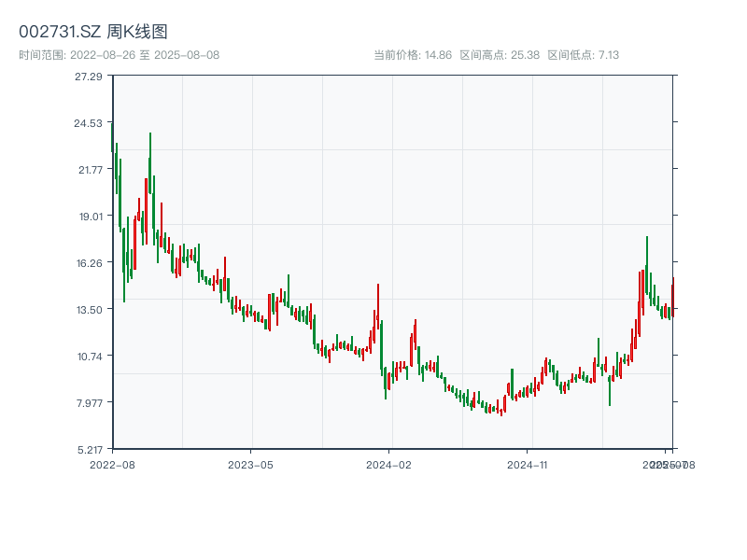747x560 pixels.
Task: Select the 当前价格 14.86 statistic
Action: 412,54
